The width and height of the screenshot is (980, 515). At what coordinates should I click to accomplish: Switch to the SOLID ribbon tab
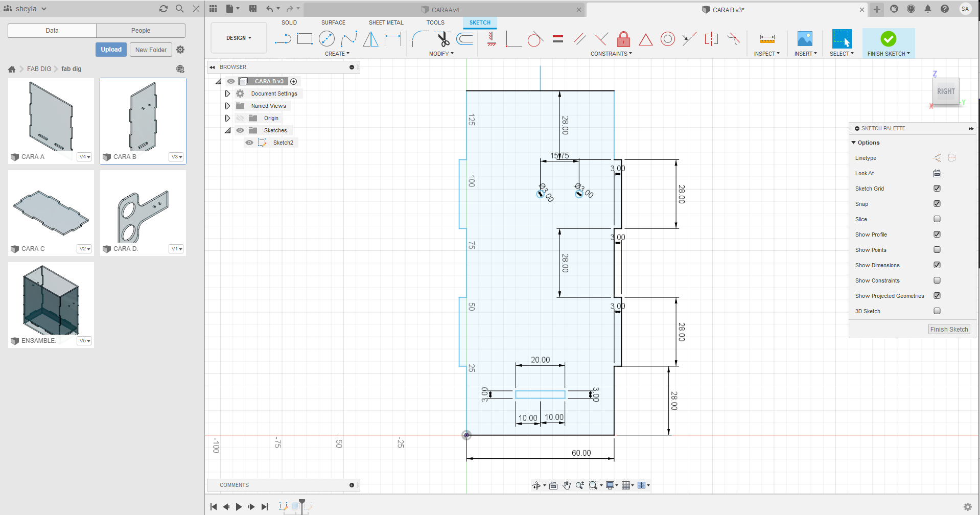tap(289, 22)
